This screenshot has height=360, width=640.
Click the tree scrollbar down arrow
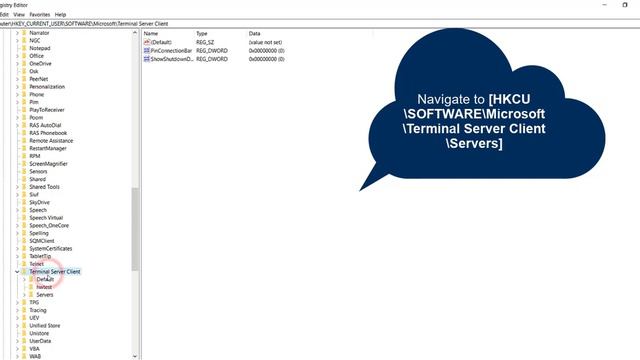(x=135, y=356)
